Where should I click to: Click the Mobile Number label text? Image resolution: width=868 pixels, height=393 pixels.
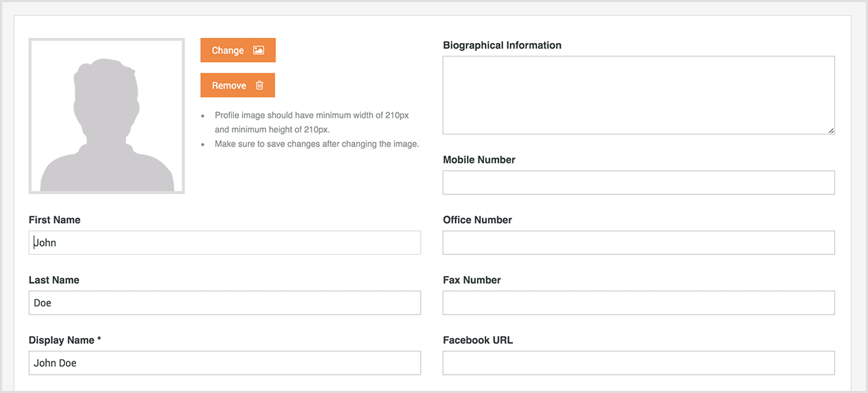[x=478, y=160]
